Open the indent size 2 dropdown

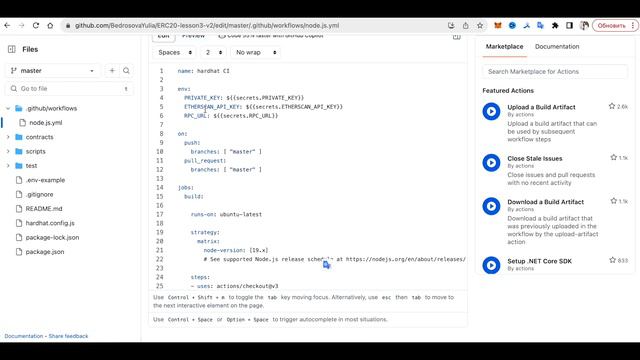[214, 52]
